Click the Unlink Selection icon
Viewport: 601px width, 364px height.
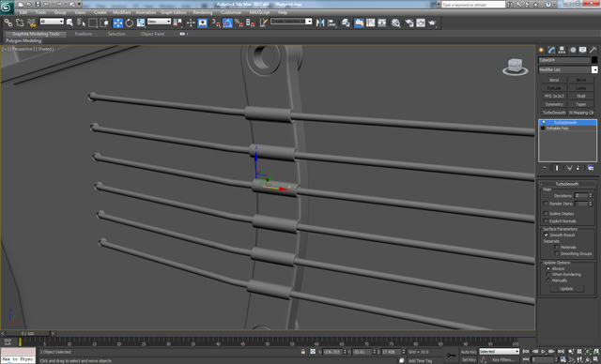click(20, 23)
